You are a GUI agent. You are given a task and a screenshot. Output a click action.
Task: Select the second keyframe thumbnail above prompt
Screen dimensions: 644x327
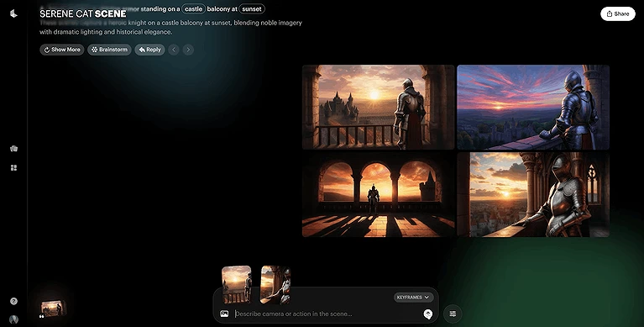[275, 285]
